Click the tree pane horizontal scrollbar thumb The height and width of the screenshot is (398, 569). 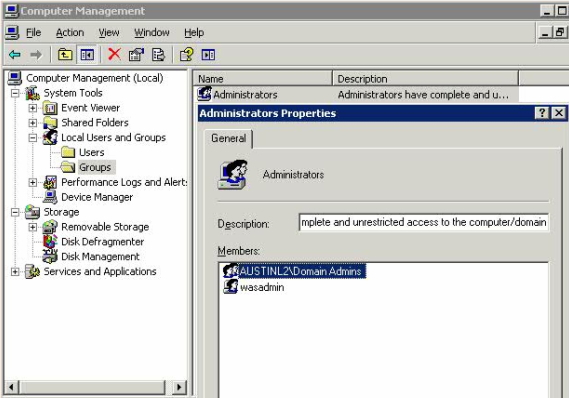pyautogui.click(x=92, y=387)
